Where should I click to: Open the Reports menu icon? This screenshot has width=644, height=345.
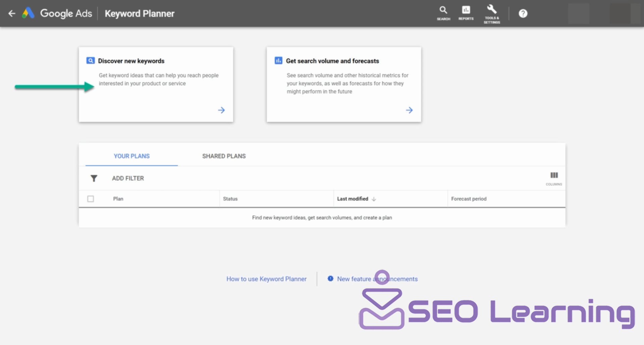(x=466, y=13)
